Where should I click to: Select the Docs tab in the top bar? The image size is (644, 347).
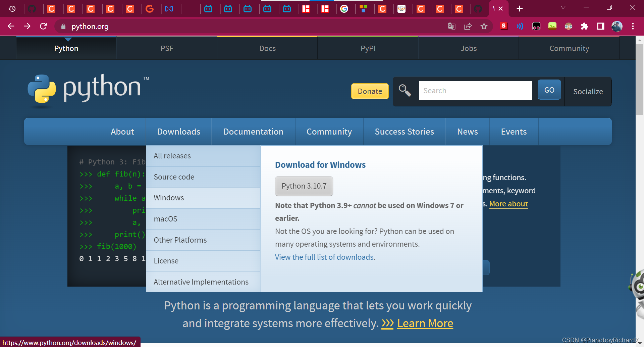[267, 48]
